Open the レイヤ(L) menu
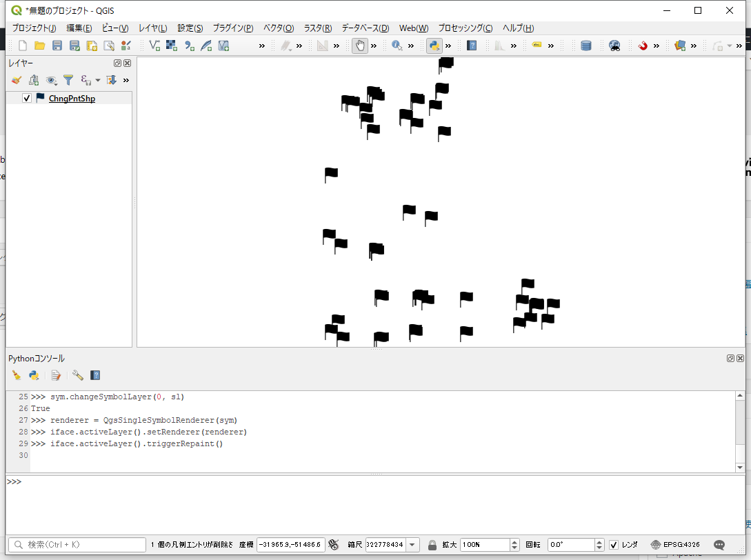The image size is (751, 560). click(x=152, y=28)
